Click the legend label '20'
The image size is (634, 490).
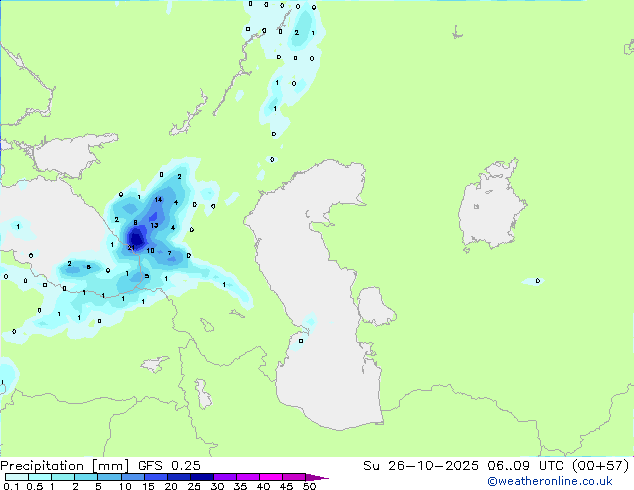click(x=171, y=486)
